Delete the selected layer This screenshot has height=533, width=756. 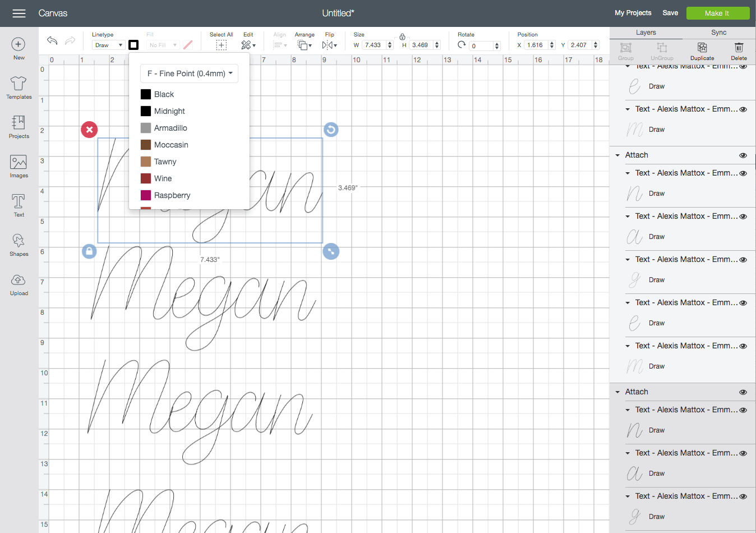pyautogui.click(x=739, y=50)
